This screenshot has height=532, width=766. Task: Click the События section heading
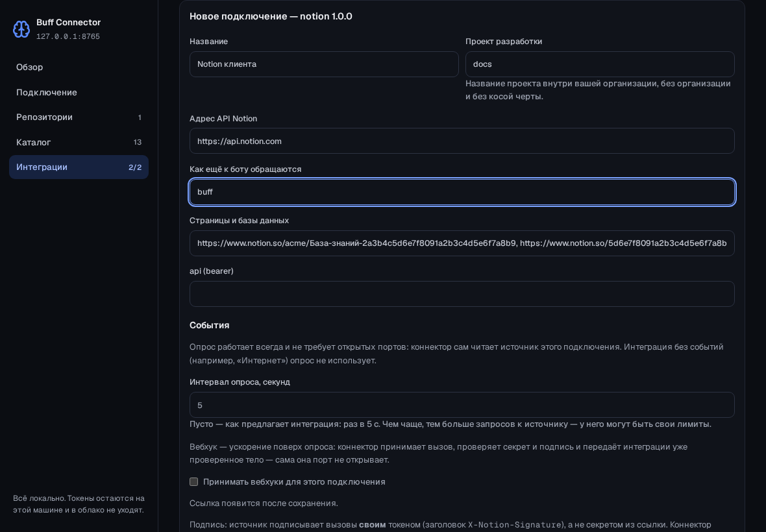coord(210,325)
